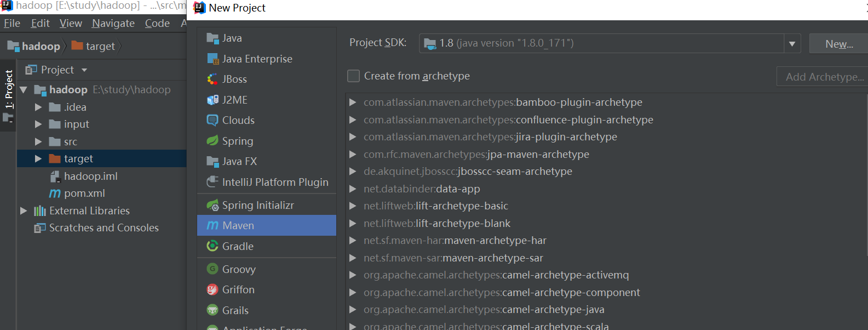868x330 pixels.
Task: Click the Project SDK combo box field
Action: click(x=610, y=43)
